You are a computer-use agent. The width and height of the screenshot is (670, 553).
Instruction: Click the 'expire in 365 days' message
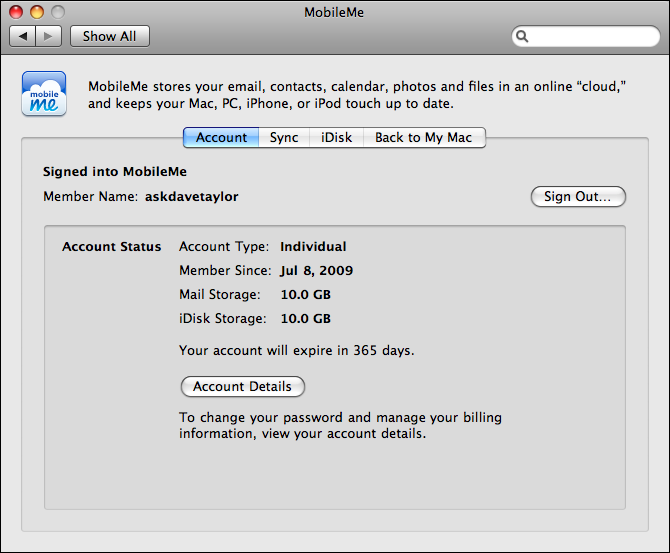pyautogui.click(x=297, y=350)
